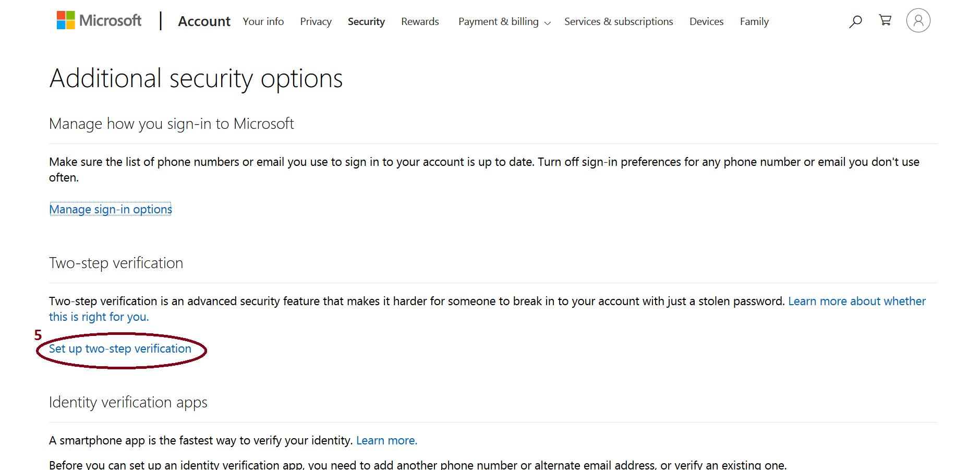Screen dimensions: 980x470
Task: Click Learn more link for identity verification apps
Action: [386, 441]
